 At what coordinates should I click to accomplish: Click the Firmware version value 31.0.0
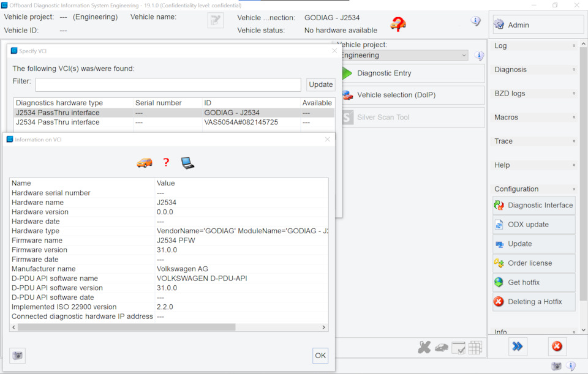point(167,250)
